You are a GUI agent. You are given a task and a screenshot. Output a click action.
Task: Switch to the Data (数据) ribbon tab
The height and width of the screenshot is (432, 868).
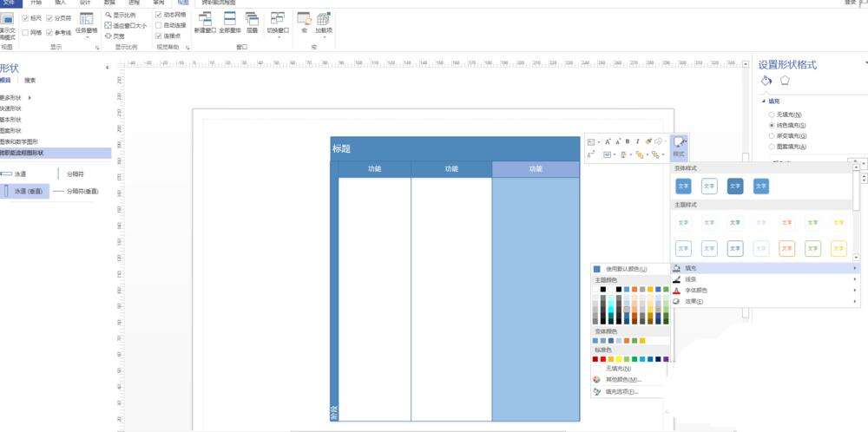point(109,3)
